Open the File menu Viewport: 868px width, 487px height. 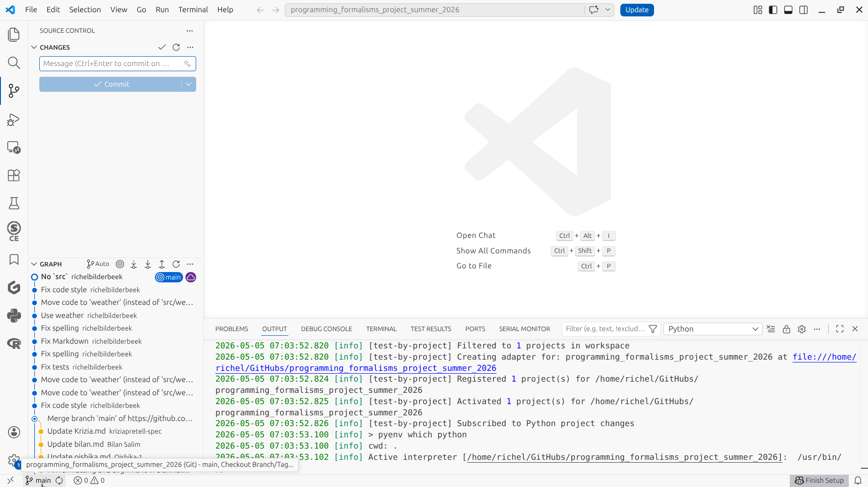pyautogui.click(x=31, y=9)
